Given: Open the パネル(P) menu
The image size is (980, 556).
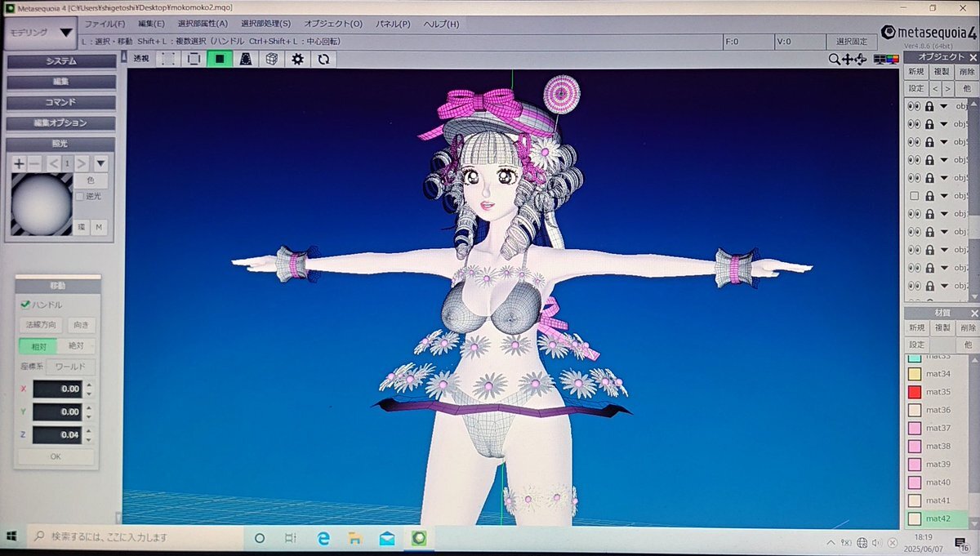Looking at the screenshot, I should (x=393, y=24).
